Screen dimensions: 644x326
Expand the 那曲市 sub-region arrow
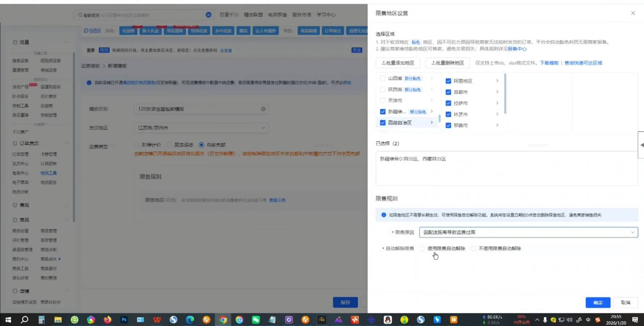(x=497, y=125)
